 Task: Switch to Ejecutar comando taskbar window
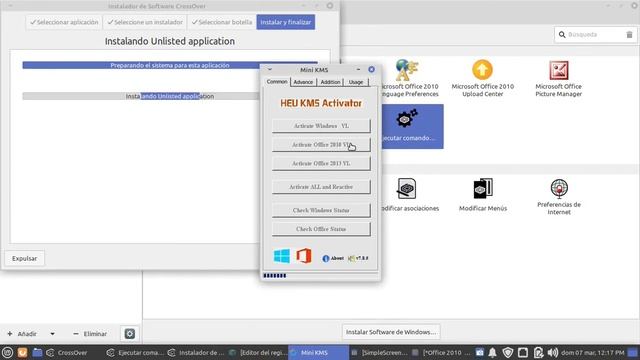pos(136,353)
